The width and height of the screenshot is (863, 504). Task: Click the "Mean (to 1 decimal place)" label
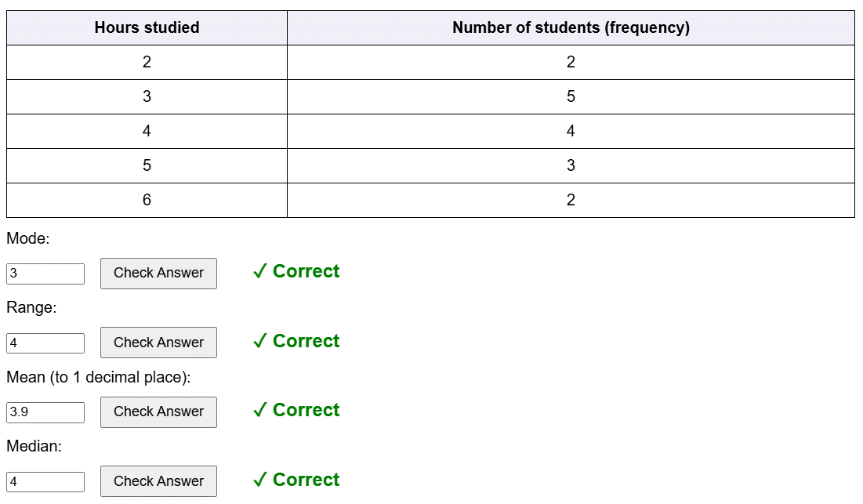point(99,377)
